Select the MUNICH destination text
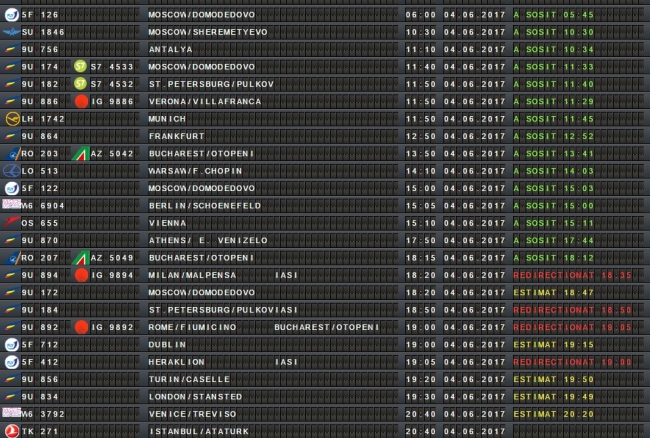Screen dimensions: 650x438 coord(167,119)
